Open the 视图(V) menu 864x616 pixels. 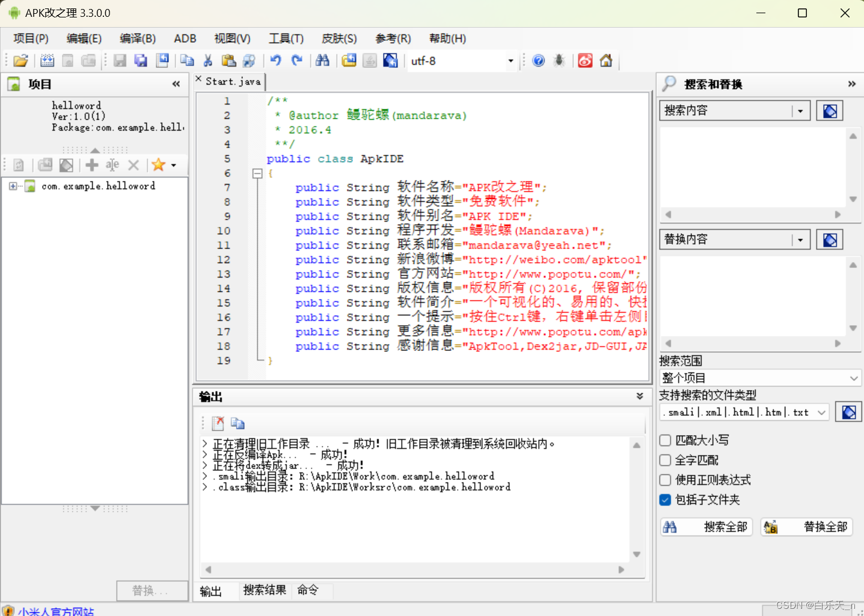[x=233, y=38]
